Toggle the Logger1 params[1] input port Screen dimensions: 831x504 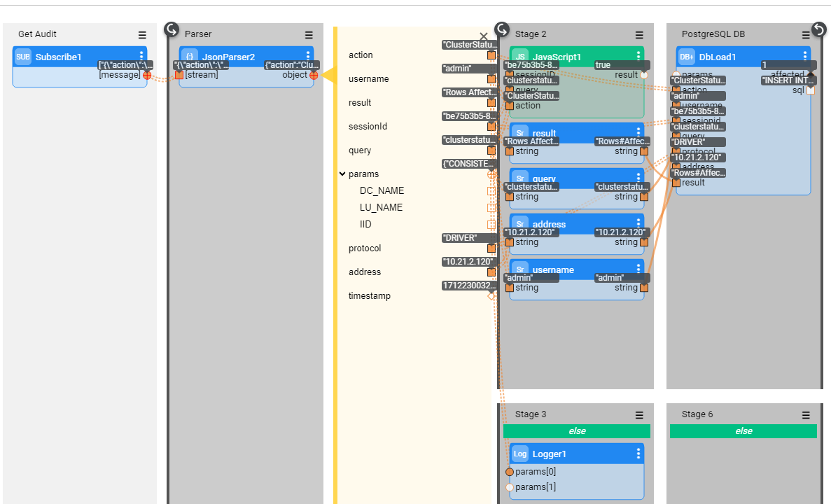pos(510,487)
